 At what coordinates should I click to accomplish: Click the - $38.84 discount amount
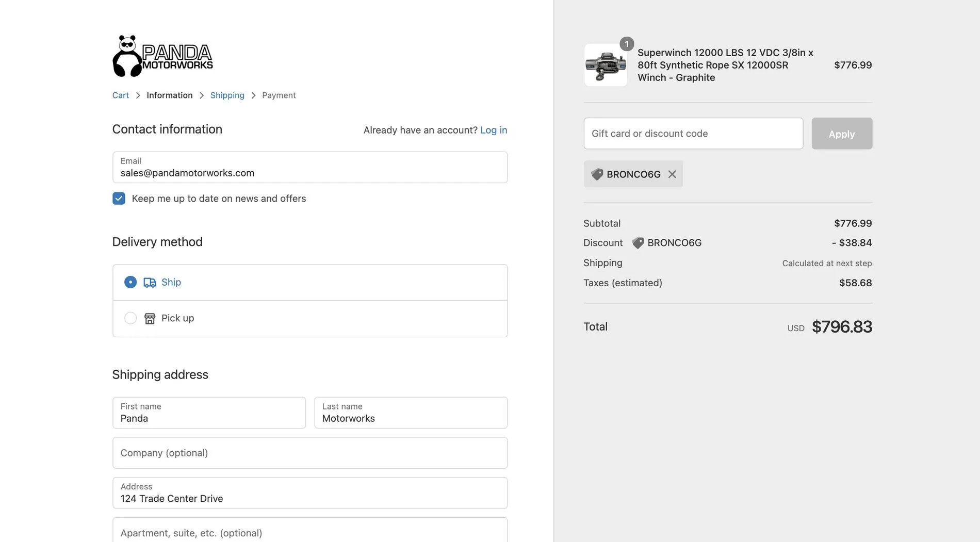pos(852,243)
